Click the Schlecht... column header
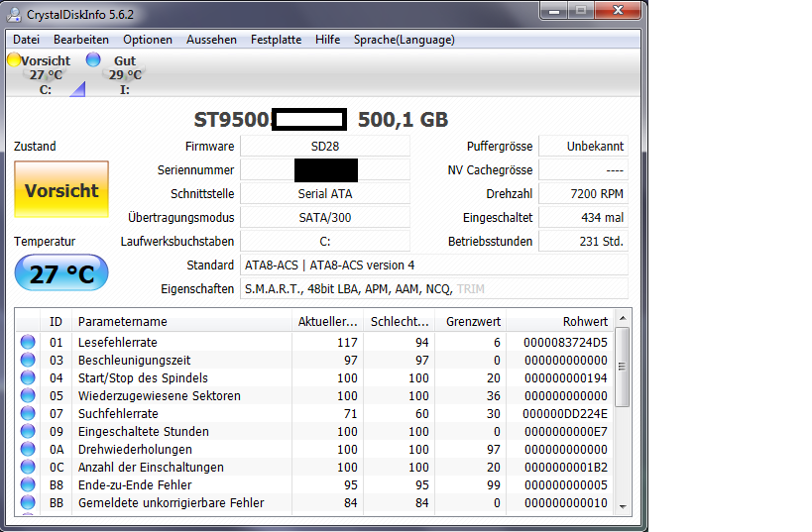The width and height of the screenshot is (812, 532). click(x=400, y=321)
